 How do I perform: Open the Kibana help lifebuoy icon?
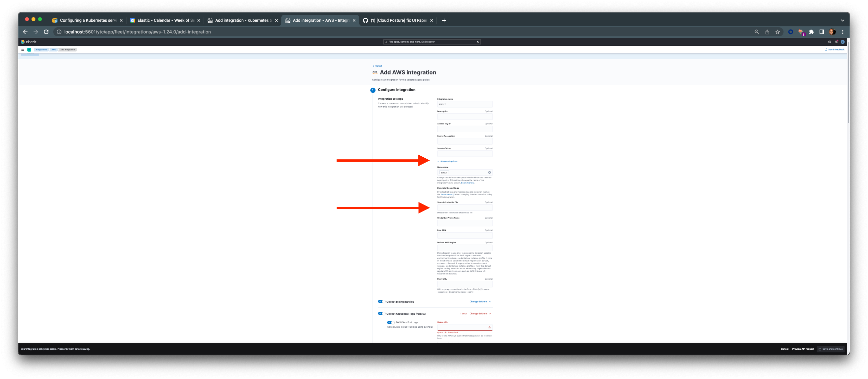coord(830,42)
